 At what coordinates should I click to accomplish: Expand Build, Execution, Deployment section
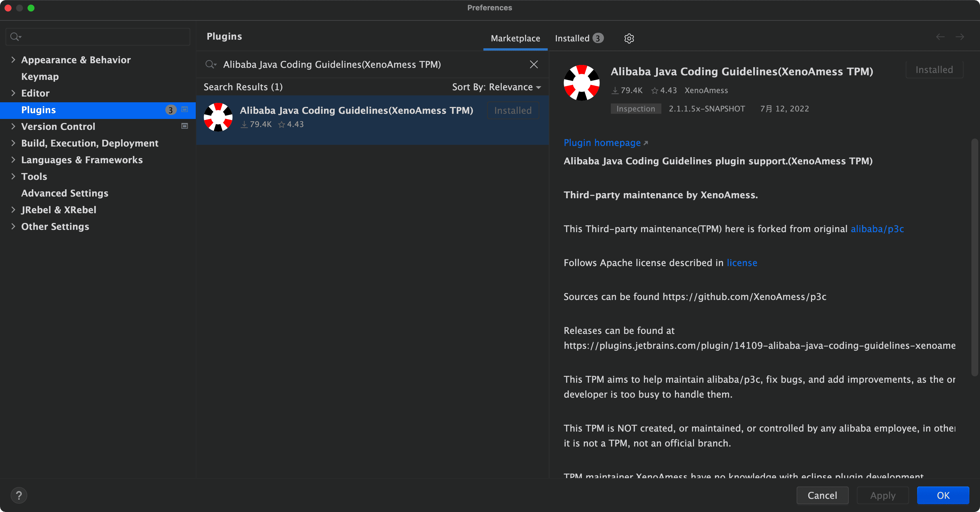pos(13,143)
